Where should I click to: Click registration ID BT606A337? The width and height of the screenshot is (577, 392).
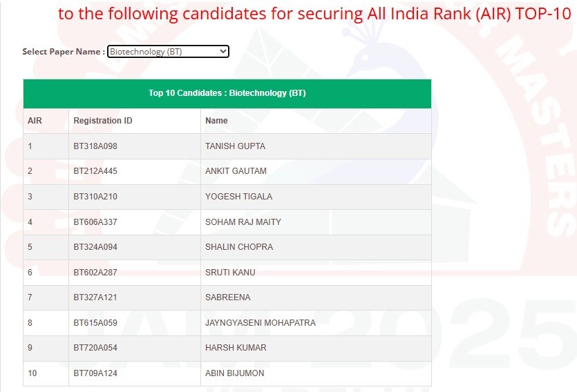tap(95, 222)
